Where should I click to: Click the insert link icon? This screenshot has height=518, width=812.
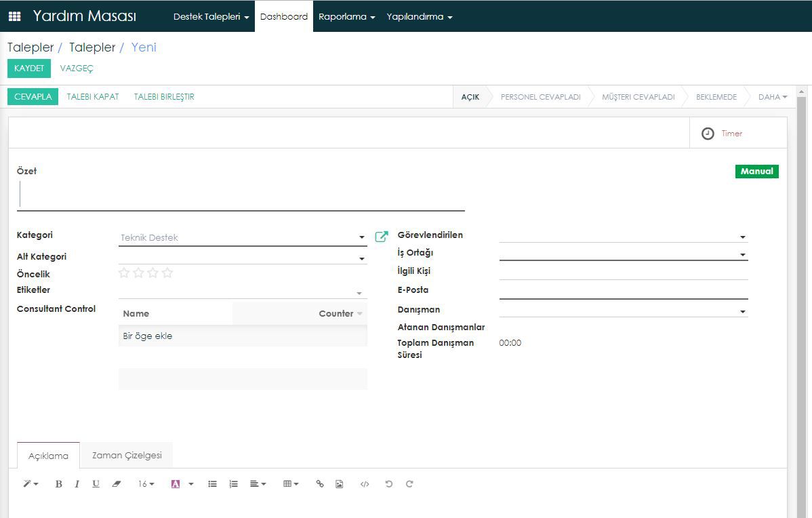click(320, 484)
